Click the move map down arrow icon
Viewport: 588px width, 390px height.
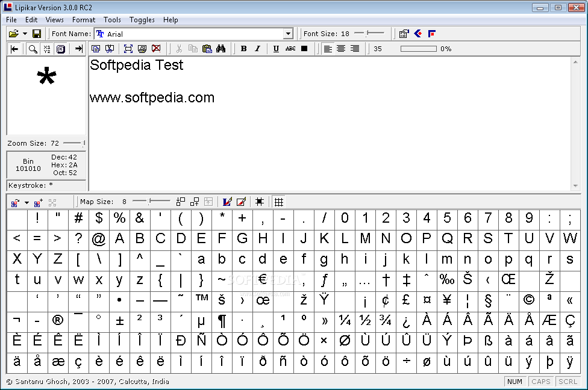pos(180,202)
